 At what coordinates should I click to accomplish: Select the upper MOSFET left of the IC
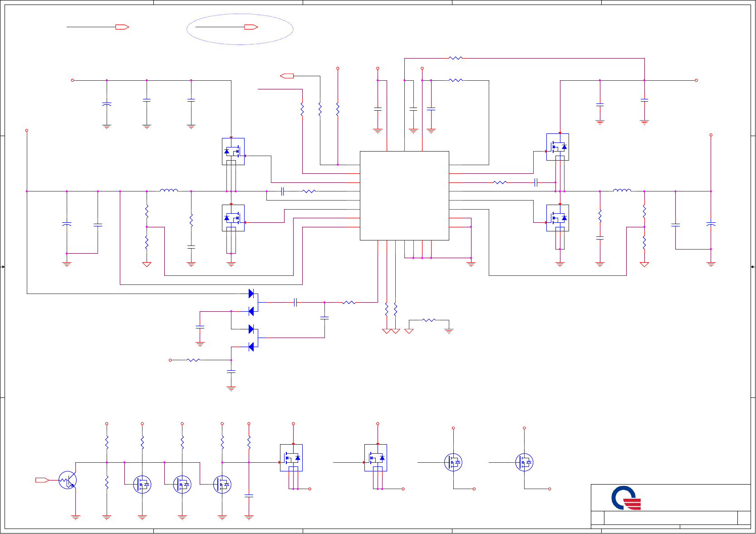(x=233, y=152)
